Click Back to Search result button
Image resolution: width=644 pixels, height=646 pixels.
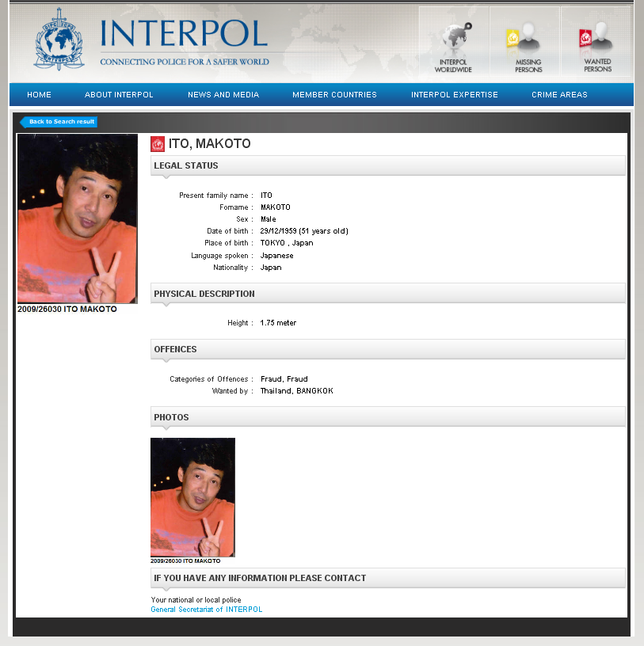pyautogui.click(x=59, y=122)
